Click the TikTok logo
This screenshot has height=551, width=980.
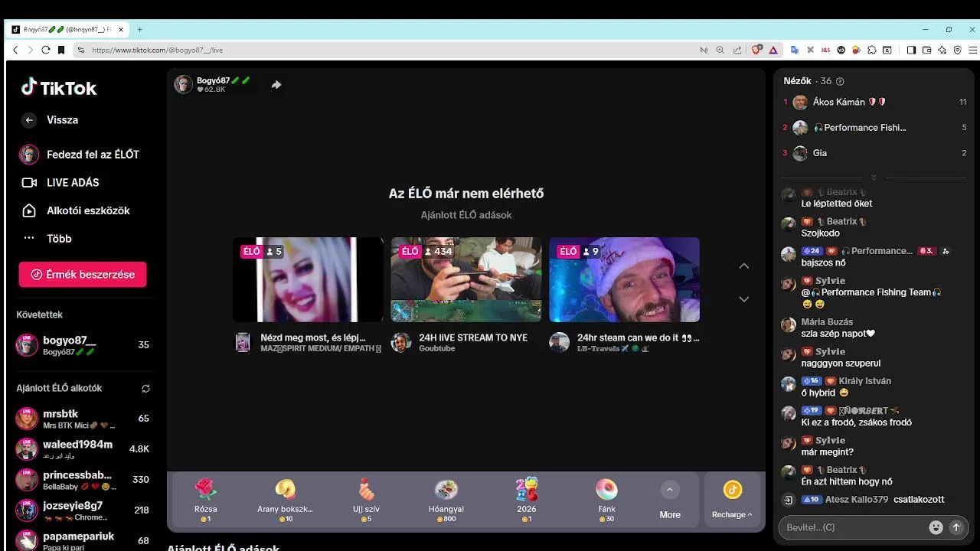pos(59,87)
